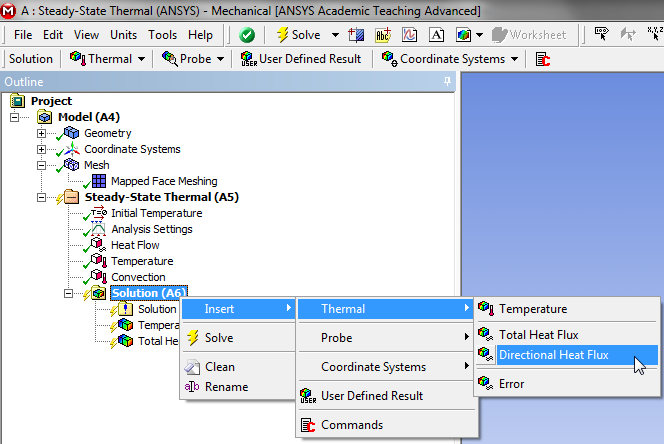664x444 pixels.
Task: Expand the Geometry tree node
Action: coord(41,133)
